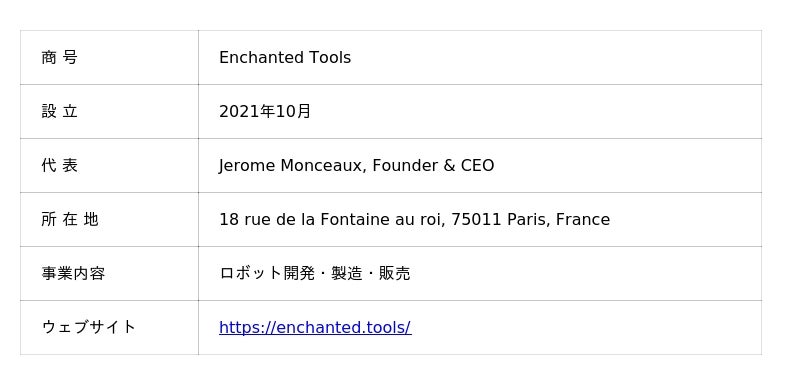Screen dimensions: 800x385
Task: Click the 設立 row label
Action: (59, 112)
